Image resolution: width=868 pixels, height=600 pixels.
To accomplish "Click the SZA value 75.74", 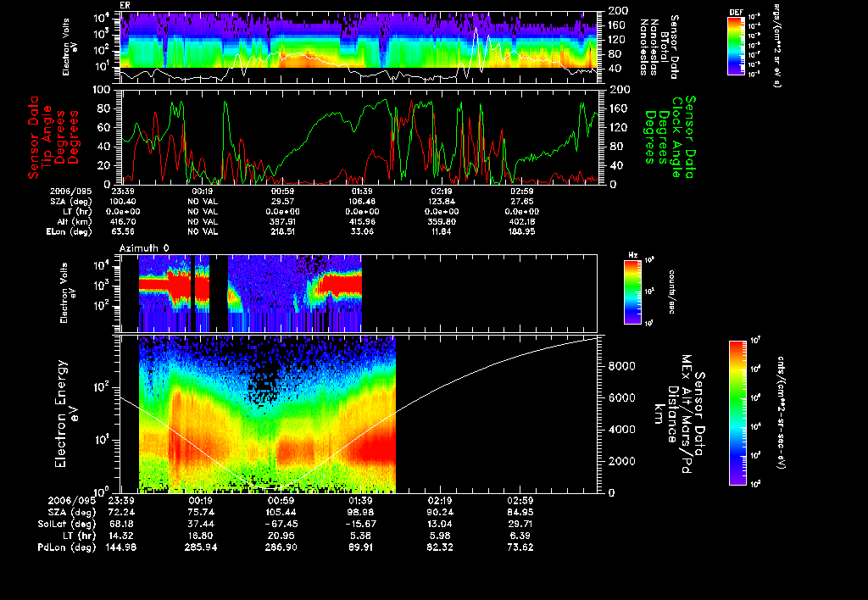I will (200, 513).
